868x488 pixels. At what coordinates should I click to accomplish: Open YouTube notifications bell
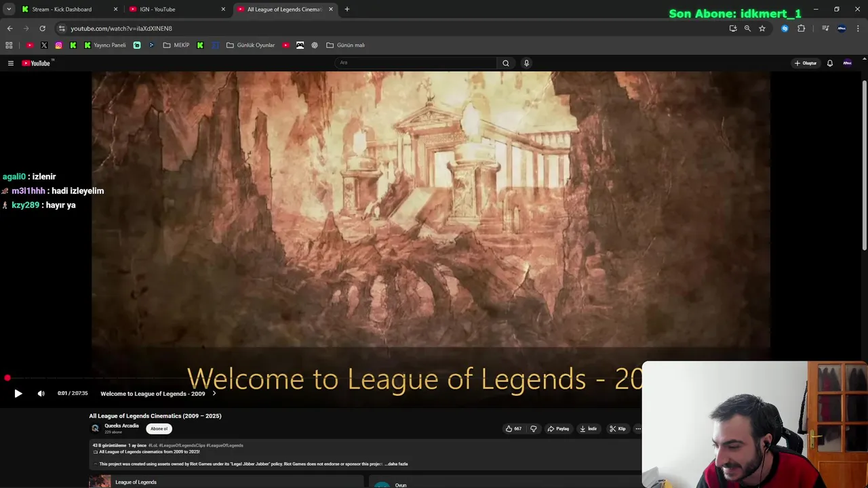tap(829, 63)
